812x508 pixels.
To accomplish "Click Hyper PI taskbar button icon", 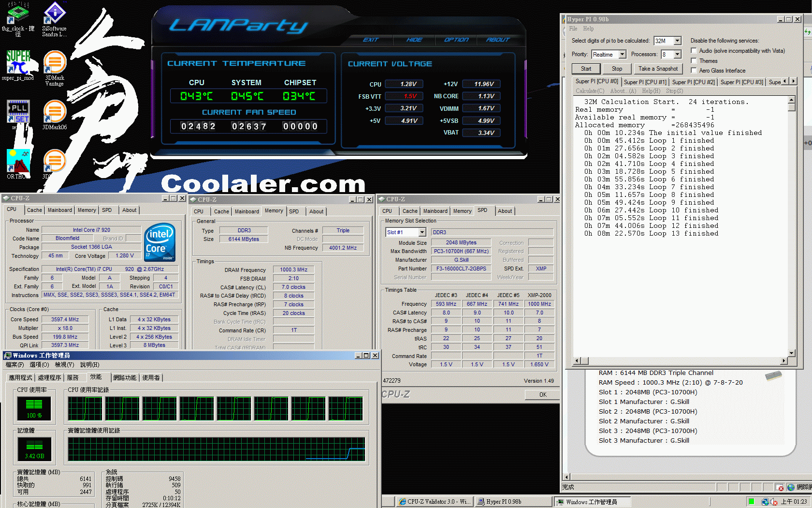I will pos(481,502).
